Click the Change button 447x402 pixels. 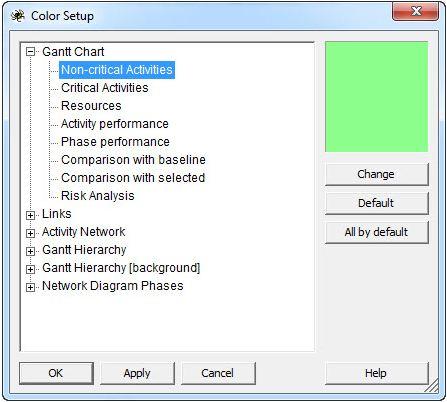(x=377, y=174)
